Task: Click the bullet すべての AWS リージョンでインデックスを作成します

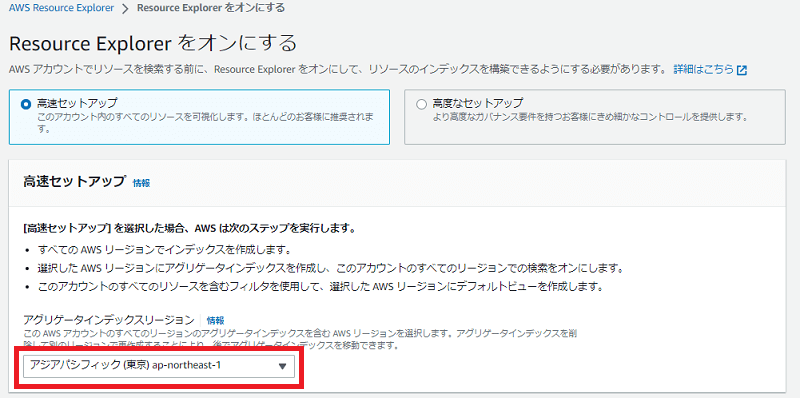Action: [164, 250]
